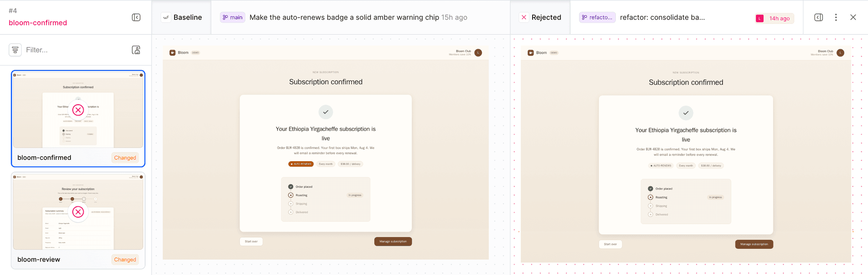Click the Changed badge for bloom-confirmed
Screen dimensions: 868x275
125,158
